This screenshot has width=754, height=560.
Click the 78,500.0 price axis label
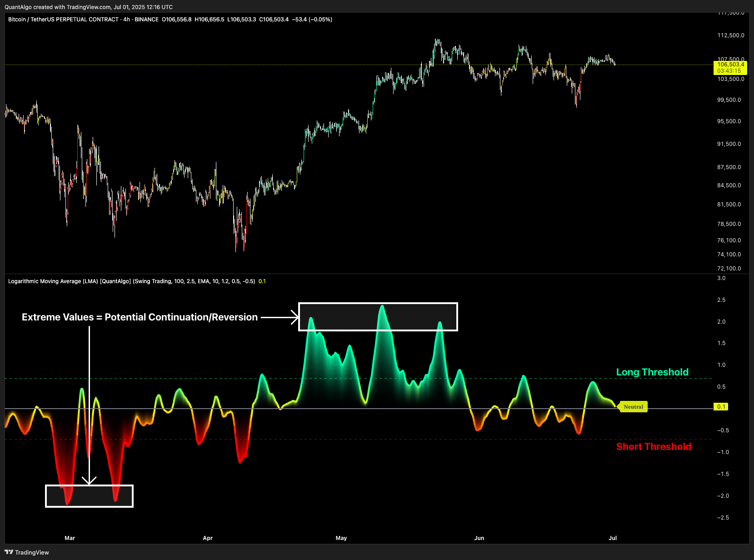(x=729, y=224)
